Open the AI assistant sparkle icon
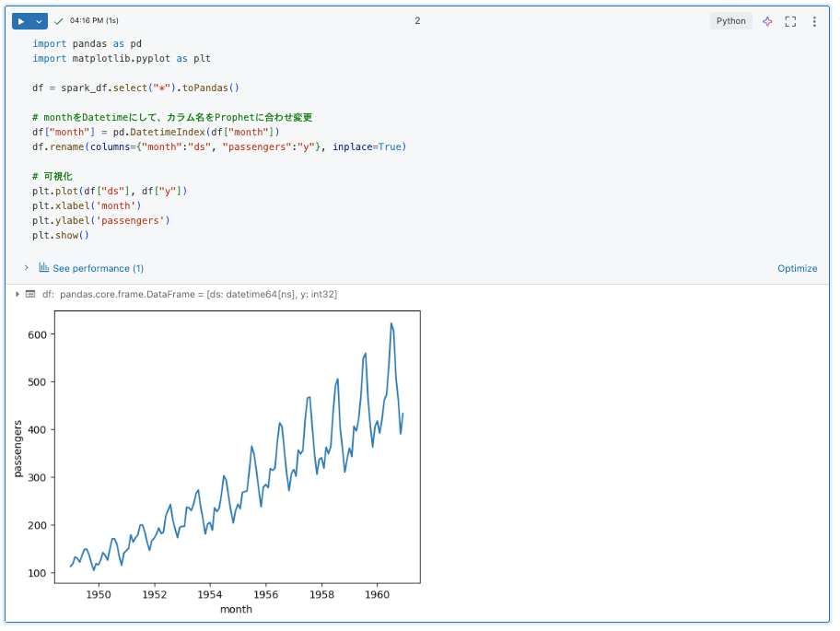 coord(767,21)
